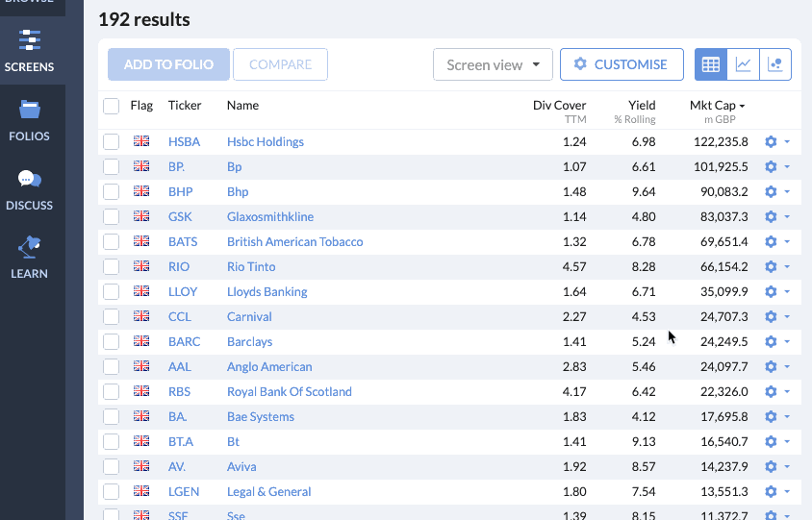Open the Discuss sidebar section
The height and width of the screenshot is (520, 812).
click(30, 190)
